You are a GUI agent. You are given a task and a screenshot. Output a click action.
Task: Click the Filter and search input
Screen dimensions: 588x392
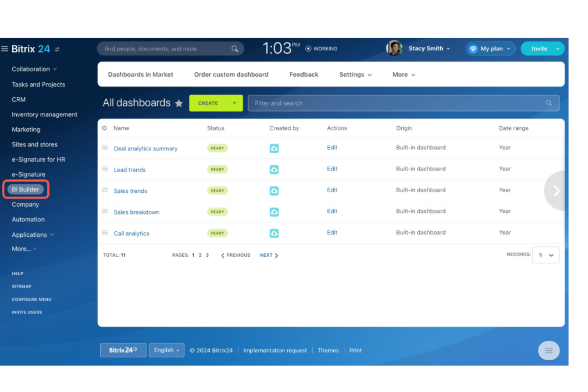(x=404, y=103)
